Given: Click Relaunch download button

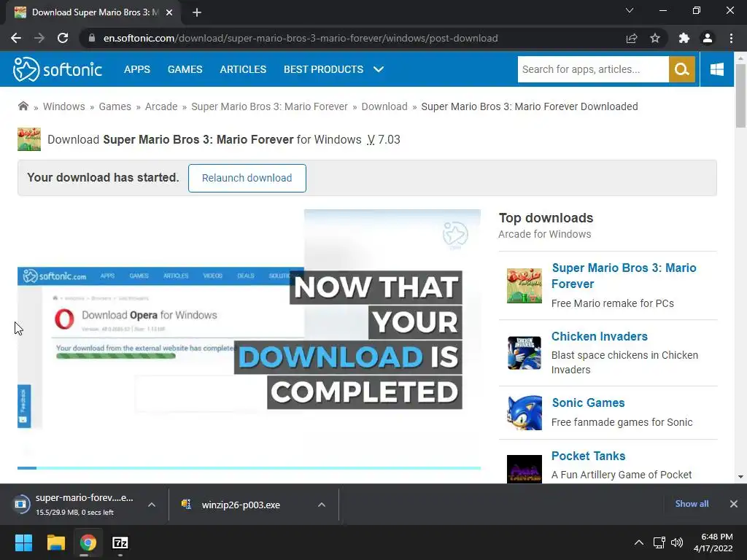Looking at the screenshot, I should coord(247,178).
